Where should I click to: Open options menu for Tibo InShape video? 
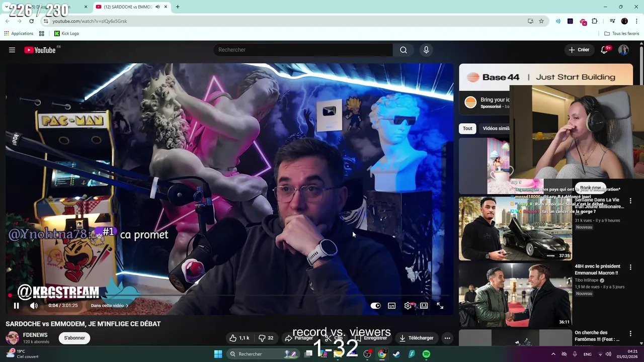tap(630, 267)
